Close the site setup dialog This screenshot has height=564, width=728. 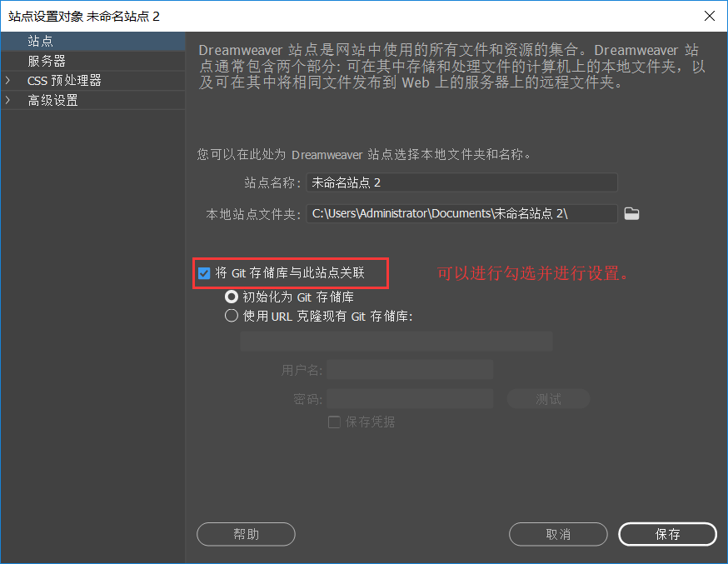[710, 16]
